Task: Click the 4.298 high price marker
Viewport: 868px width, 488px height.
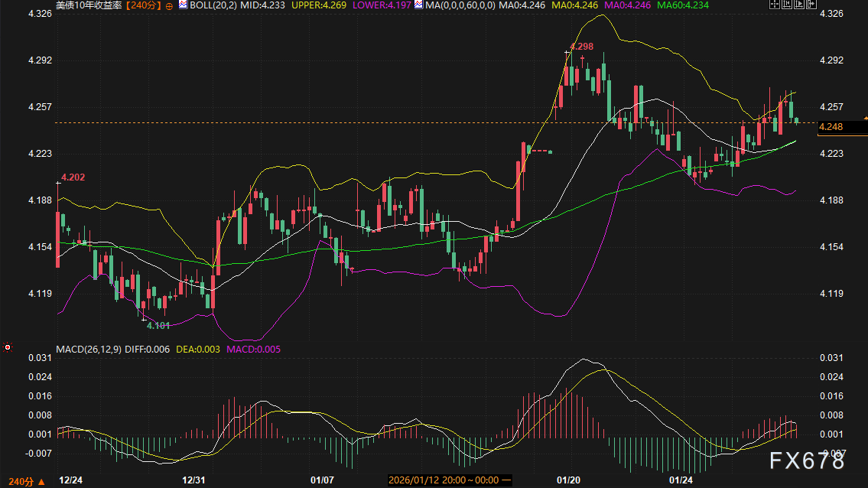Action: [582, 47]
